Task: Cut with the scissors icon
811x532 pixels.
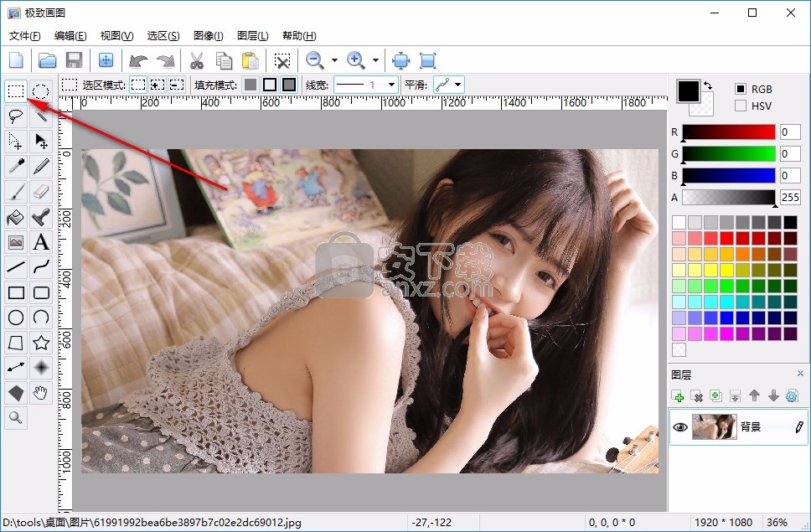Action: [x=197, y=60]
